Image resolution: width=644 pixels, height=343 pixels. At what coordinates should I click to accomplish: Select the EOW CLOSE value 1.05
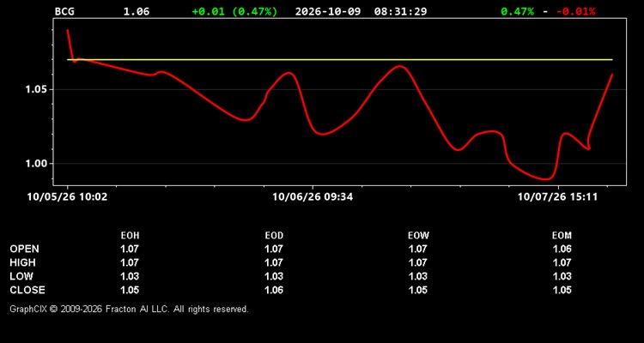(x=418, y=290)
